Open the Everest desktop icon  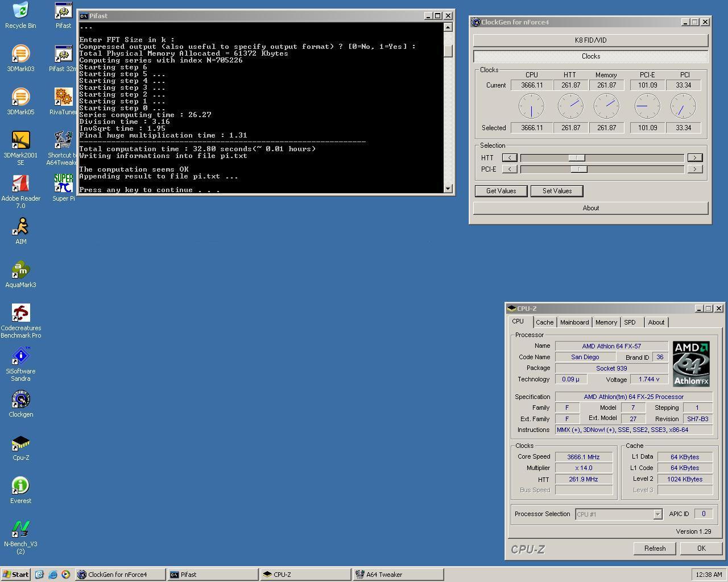(x=20, y=490)
